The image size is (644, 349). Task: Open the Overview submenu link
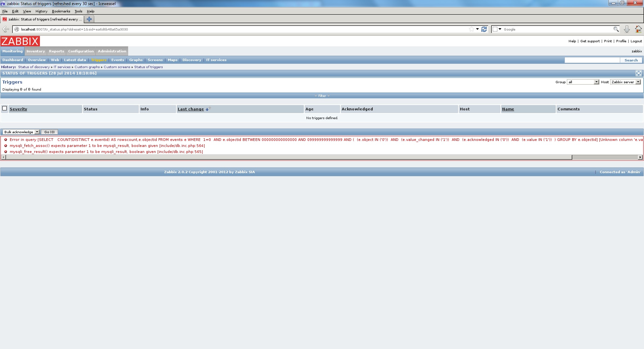coord(37,60)
